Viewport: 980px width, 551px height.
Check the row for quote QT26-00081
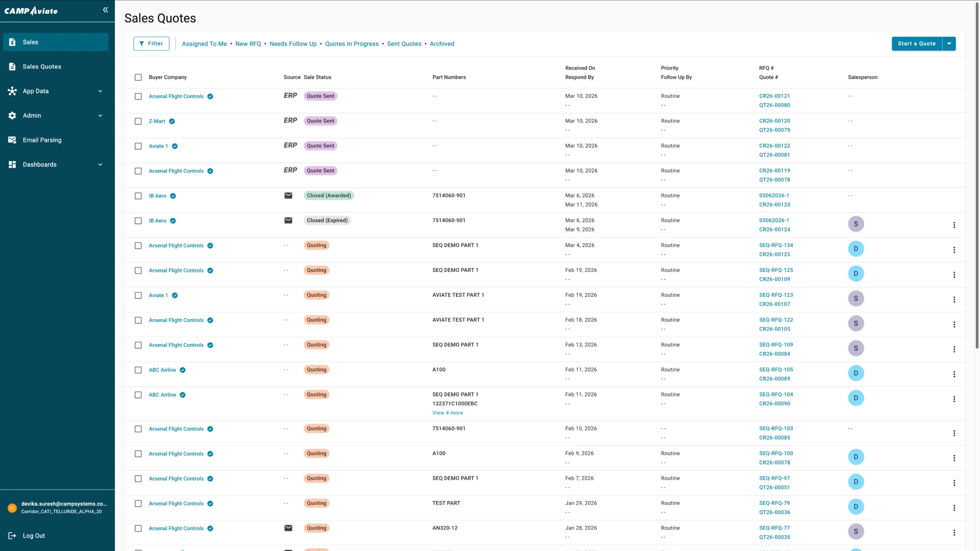tap(138, 146)
